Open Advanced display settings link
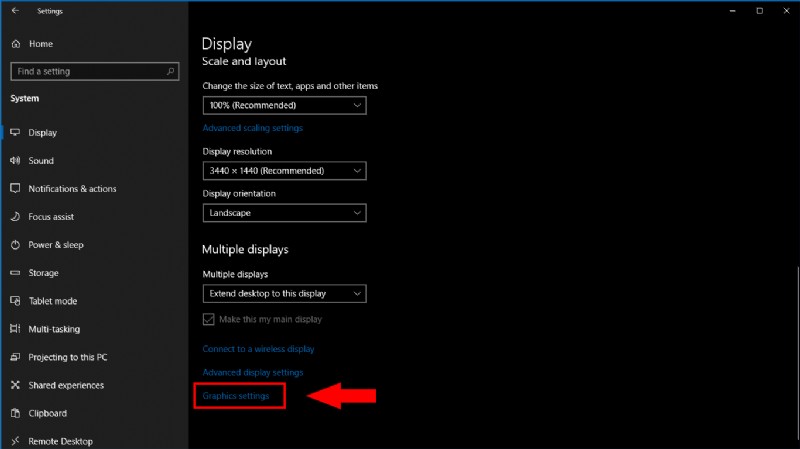This screenshot has height=449, width=800. click(253, 372)
